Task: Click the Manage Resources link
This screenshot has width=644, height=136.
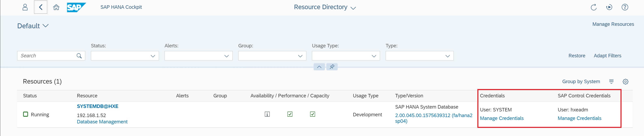Action: pos(613,24)
